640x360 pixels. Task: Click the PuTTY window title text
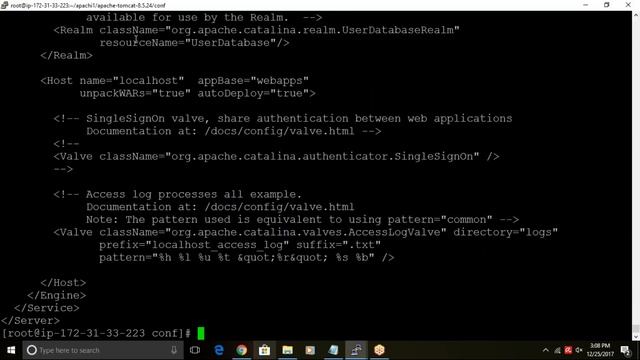click(x=88, y=5)
